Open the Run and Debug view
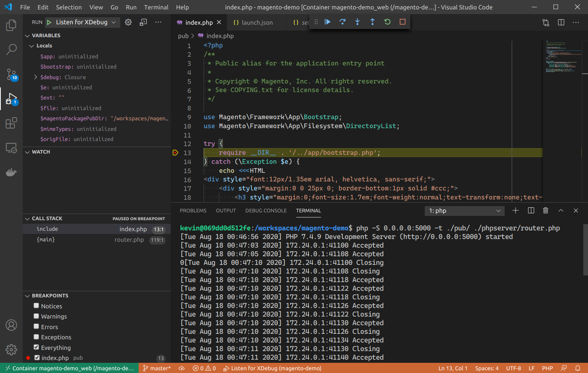 point(11,99)
